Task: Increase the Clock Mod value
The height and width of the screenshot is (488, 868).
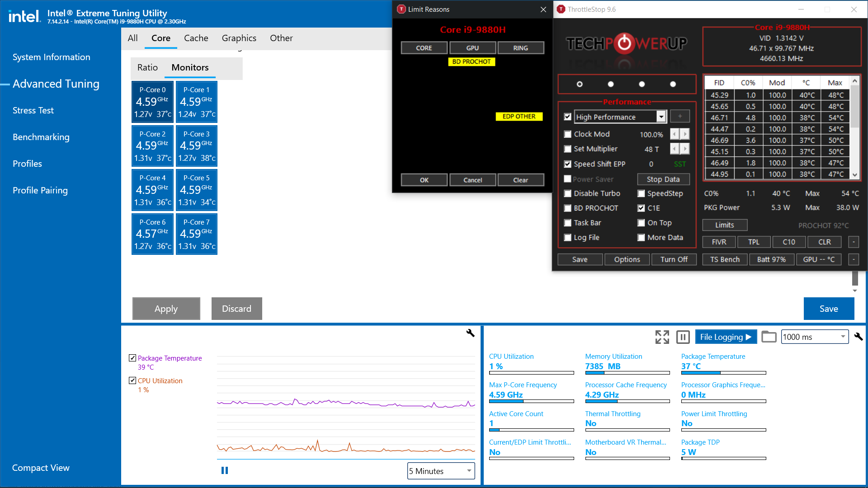Action: coord(685,134)
